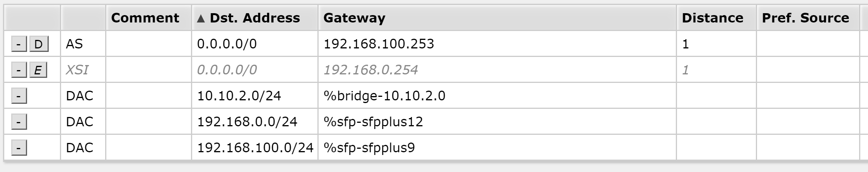Viewport: 868px width, 172px height.
Task: Open the 192.168.0.0/24 route entry
Action: (247, 122)
